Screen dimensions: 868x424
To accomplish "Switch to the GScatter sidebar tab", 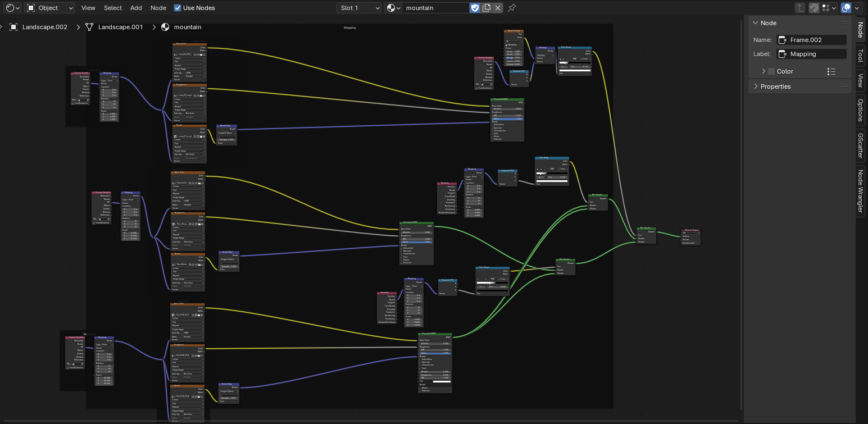I will pos(861,145).
